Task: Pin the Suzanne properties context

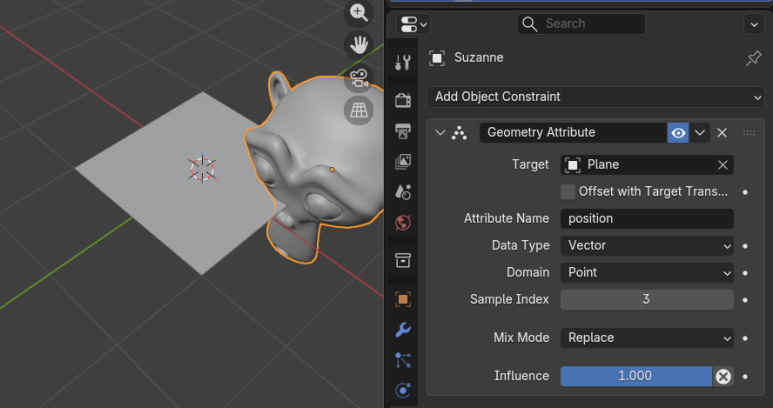Action: pyautogui.click(x=753, y=58)
